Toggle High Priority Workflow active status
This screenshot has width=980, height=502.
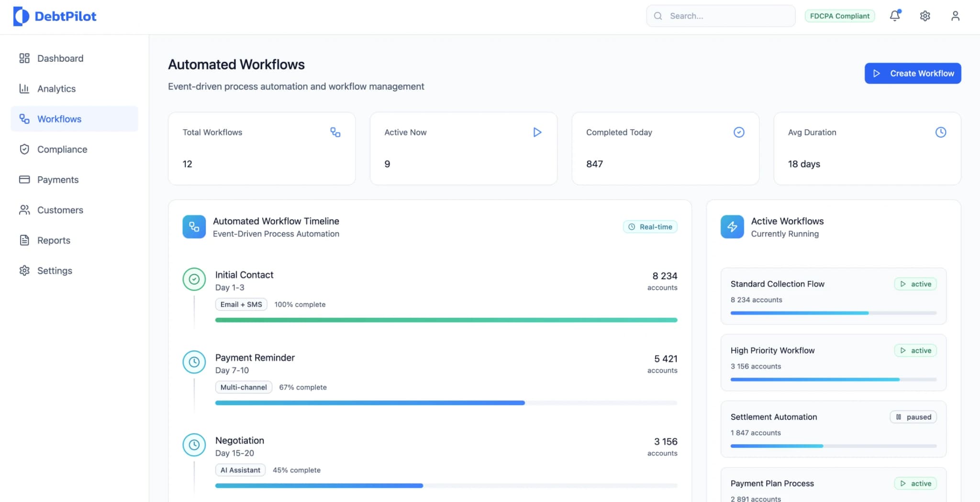[x=915, y=350]
